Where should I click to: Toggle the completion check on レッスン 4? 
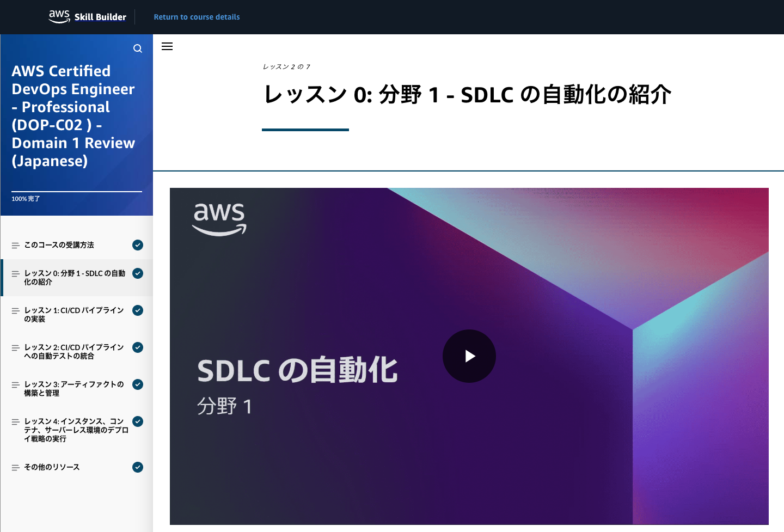point(138,421)
